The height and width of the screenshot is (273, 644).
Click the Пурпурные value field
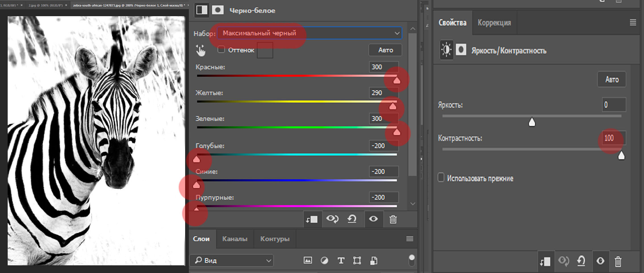(x=384, y=198)
